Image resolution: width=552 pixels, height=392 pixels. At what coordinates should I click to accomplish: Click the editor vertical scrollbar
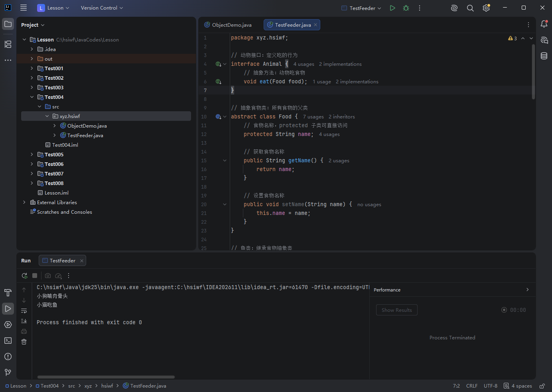pyautogui.click(x=533, y=72)
